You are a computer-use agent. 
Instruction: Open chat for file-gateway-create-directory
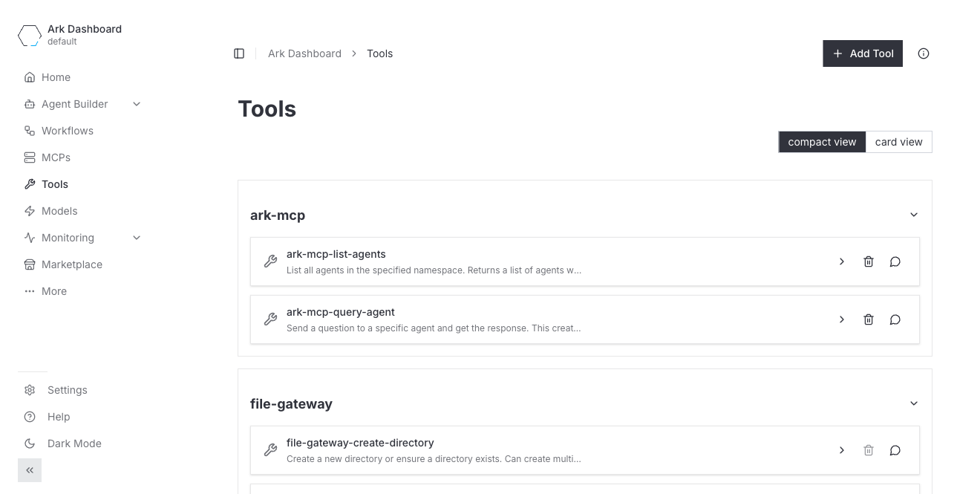(895, 450)
